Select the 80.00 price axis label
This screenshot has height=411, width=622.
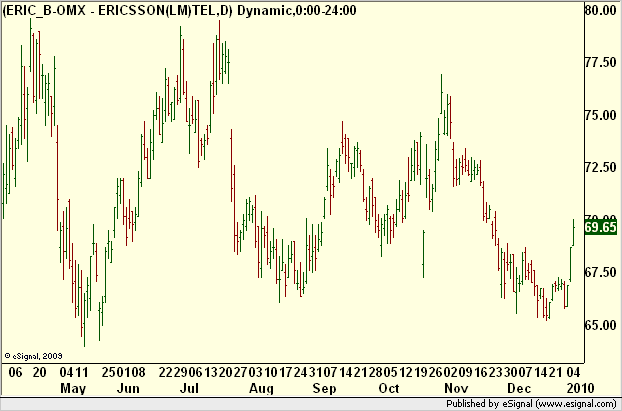601,10
